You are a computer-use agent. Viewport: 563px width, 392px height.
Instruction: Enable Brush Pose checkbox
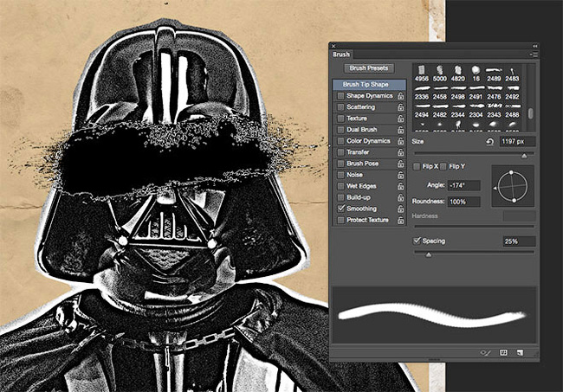click(x=340, y=164)
